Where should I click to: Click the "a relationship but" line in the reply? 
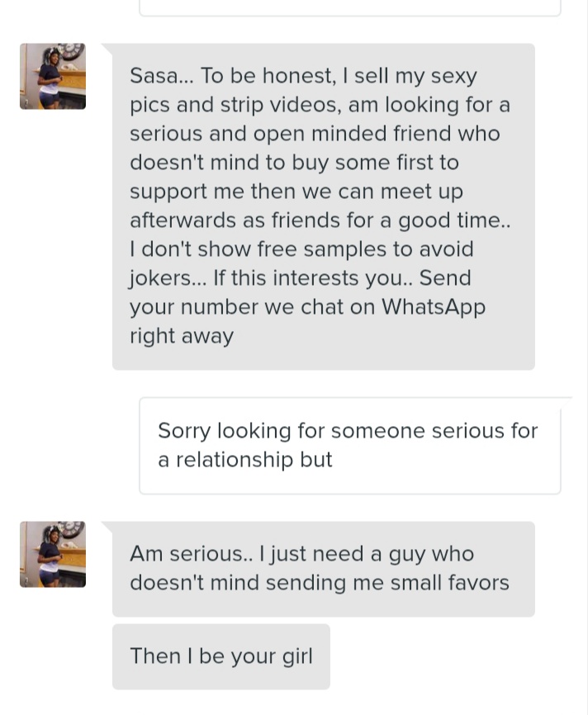tap(244, 460)
